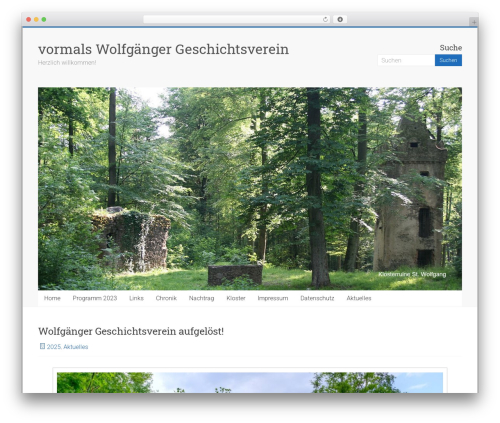Go to the Datenschutz page

pyautogui.click(x=317, y=298)
